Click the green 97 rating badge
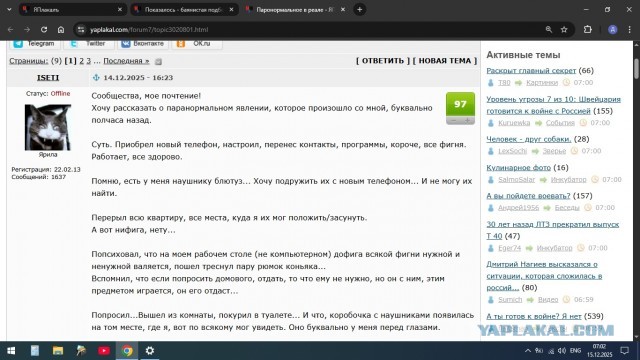640x360 pixels. pos(460,104)
